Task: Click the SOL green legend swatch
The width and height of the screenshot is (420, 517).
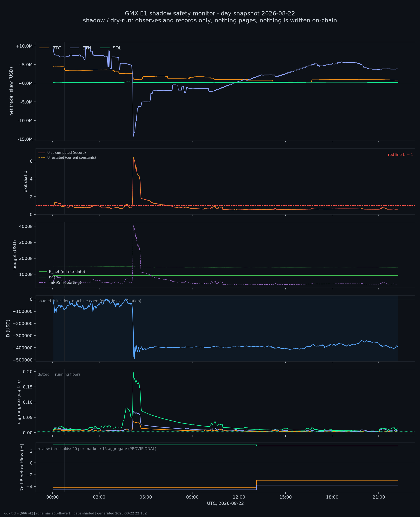Action: [x=105, y=48]
